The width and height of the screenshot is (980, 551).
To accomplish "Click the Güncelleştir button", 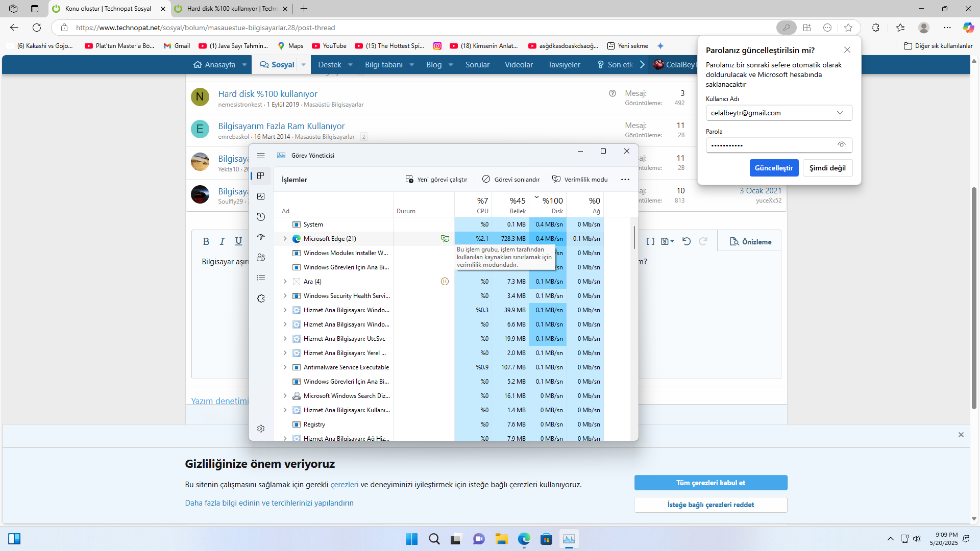I will pyautogui.click(x=773, y=168).
